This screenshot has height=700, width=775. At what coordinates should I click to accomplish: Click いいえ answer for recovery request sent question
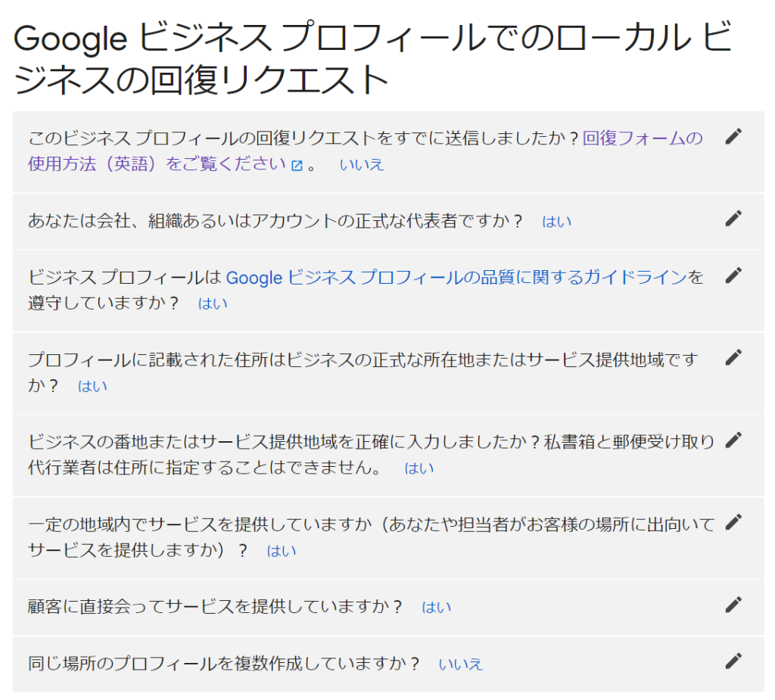(x=362, y=165)
